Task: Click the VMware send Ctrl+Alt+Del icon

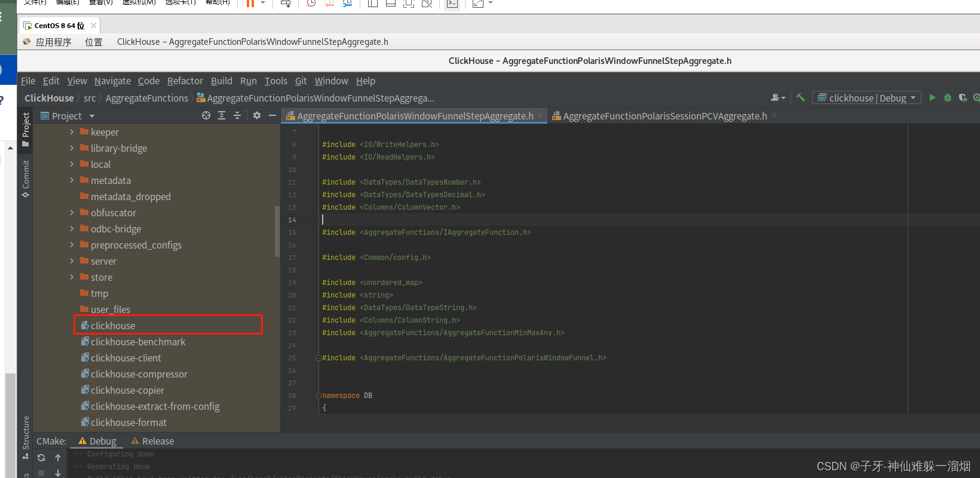Action: pyautogui.click(x=286, y=4)
